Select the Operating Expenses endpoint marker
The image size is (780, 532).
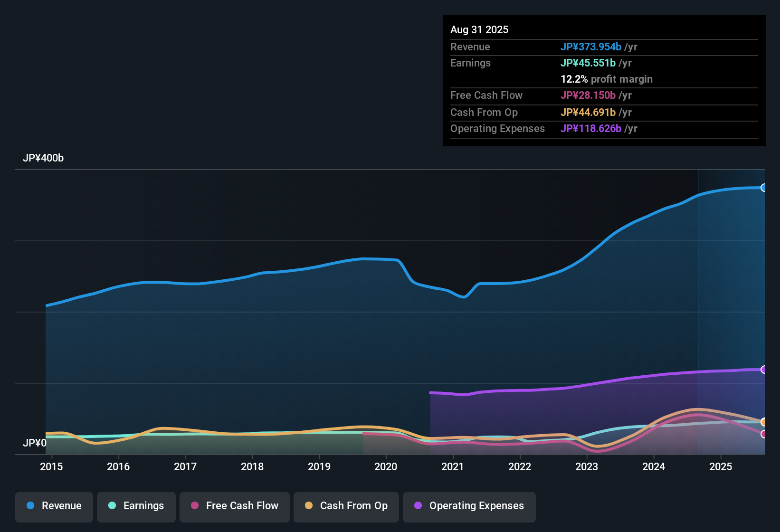click(x=763, y=370)
